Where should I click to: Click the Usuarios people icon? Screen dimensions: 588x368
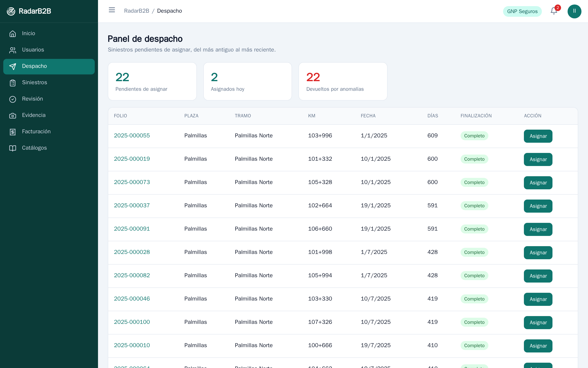click(13, 50)
